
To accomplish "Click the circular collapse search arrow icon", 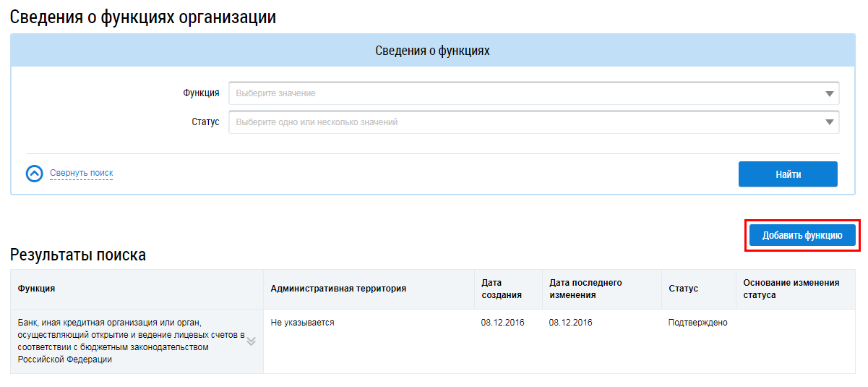I will tap(35, 174).
